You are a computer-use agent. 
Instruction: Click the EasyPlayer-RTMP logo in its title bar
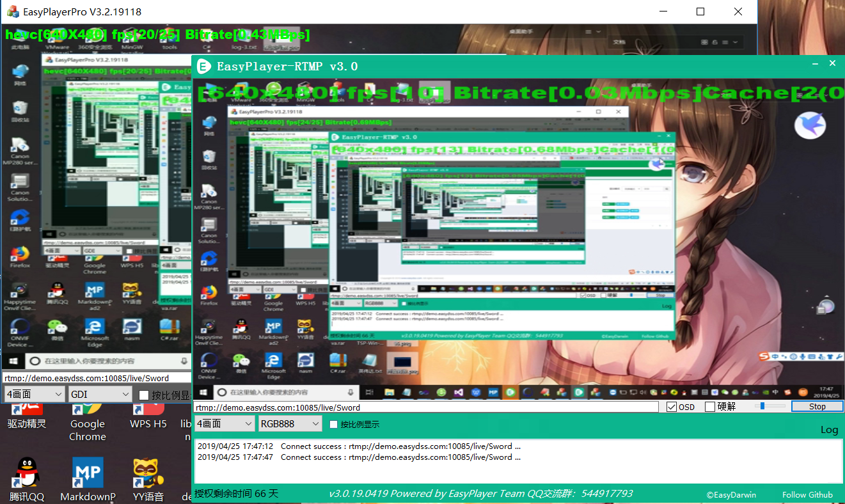tap(203, 67)
